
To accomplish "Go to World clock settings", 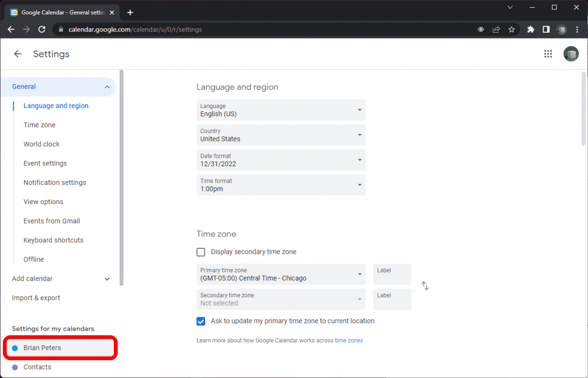I will pyautogui.click(x=42, y=144).
